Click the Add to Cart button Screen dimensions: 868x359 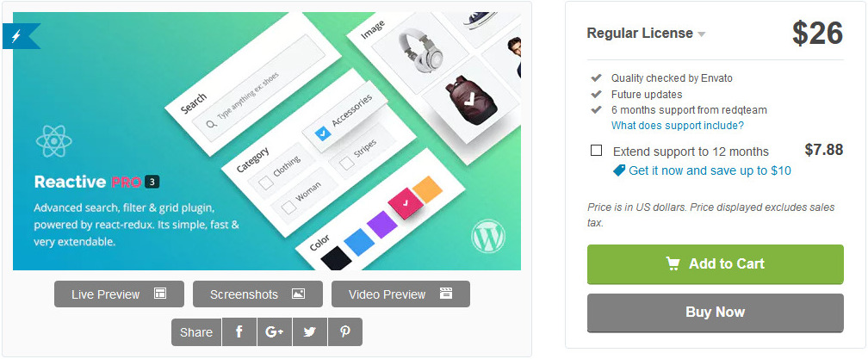tap(716, 264)
